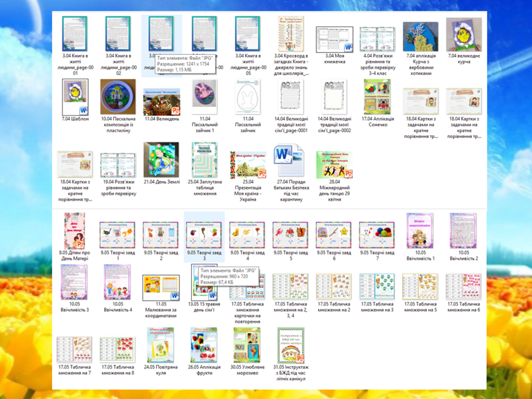
Task: Open Word file 27.04 Поради батькам Безпека
Action: 289,160
